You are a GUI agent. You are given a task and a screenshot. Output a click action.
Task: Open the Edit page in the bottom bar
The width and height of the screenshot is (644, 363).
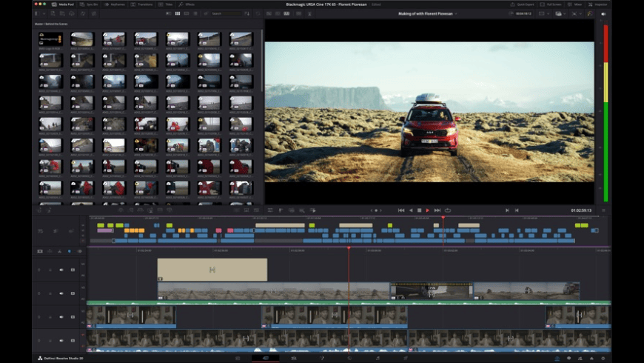(x=294, y=358)
